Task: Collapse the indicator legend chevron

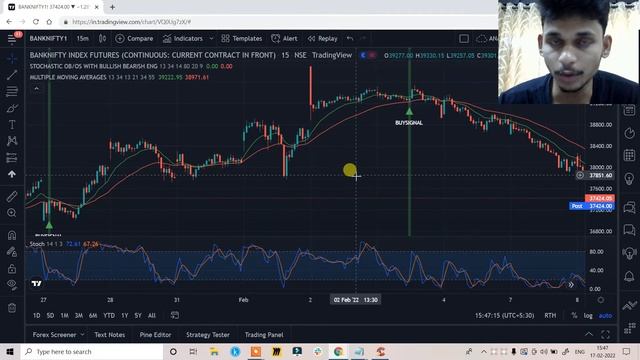Action: 36,89
